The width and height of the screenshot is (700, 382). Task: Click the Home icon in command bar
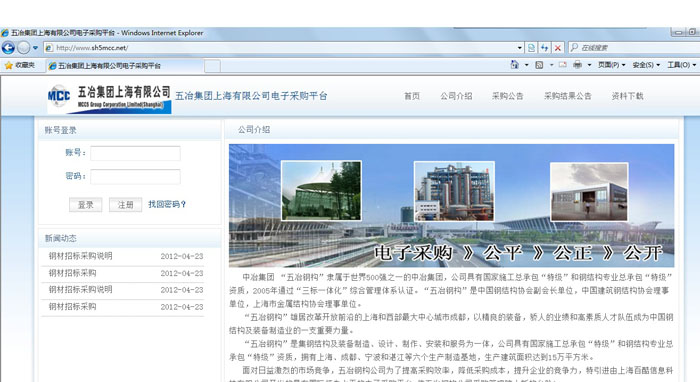click(x=514, y=65)
